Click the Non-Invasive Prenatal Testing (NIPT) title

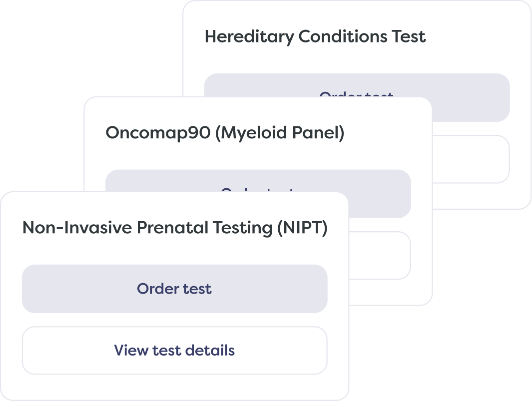tap(175, 228)
